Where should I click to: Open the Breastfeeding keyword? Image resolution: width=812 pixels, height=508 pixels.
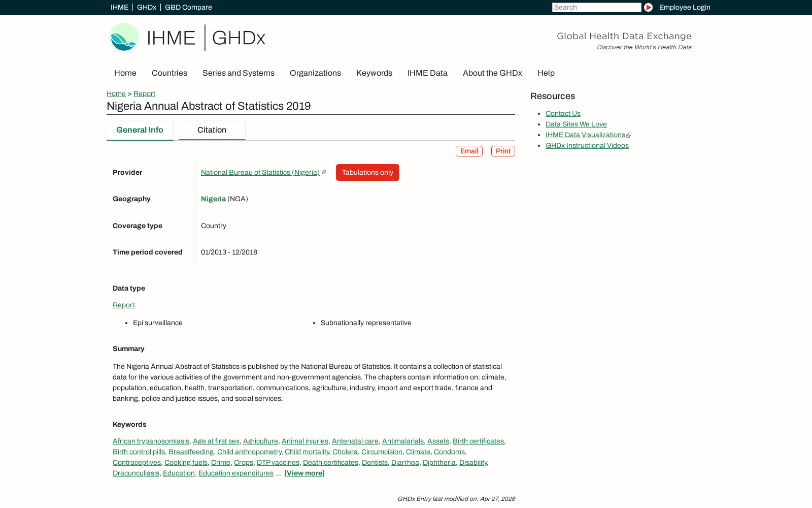191,452
